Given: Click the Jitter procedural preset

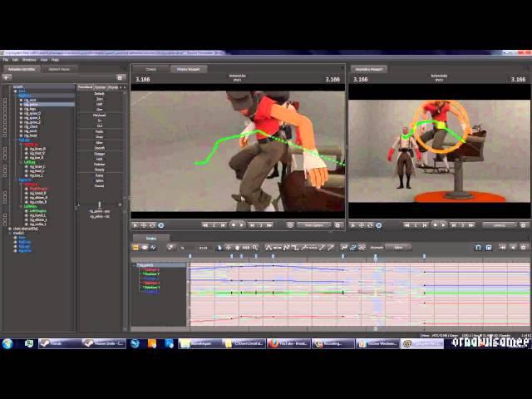Looking at the screenshot, I should click(100, 143).
